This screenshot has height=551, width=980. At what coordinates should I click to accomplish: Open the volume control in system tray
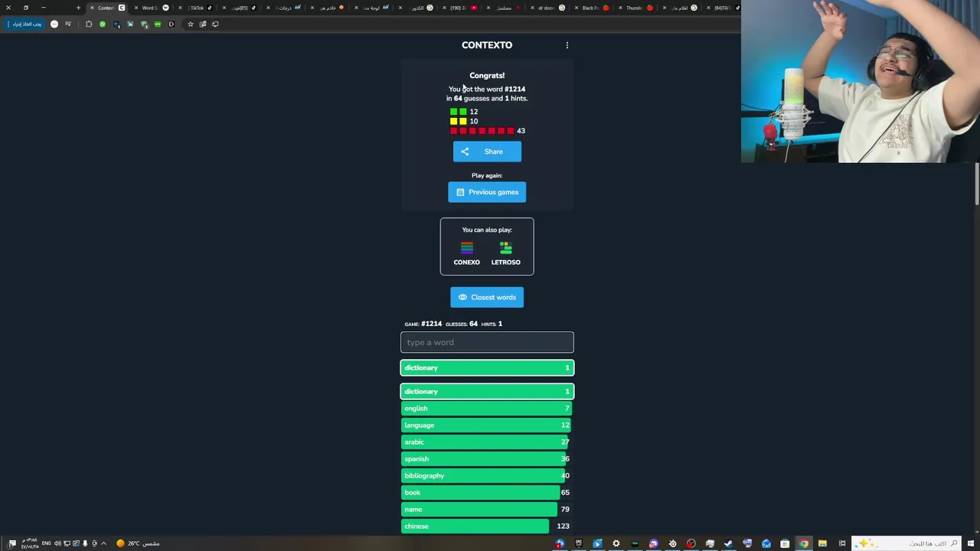(x=57, y=543)
